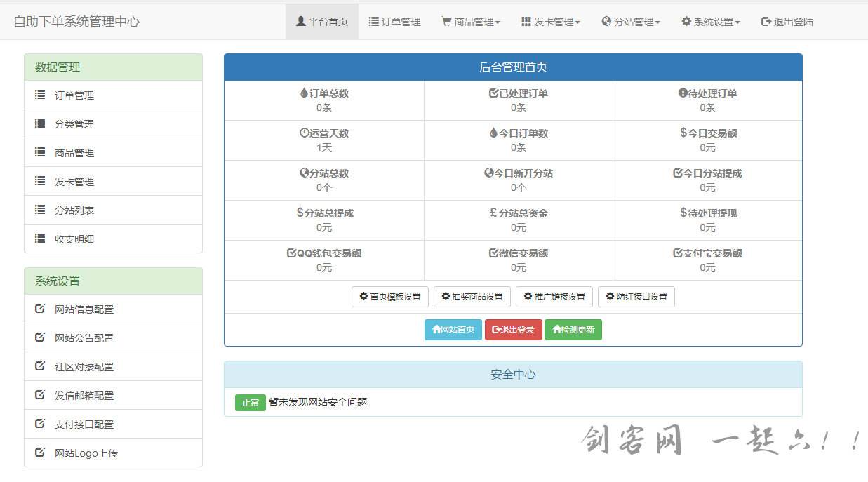Expand the 商品管理 dropdown in top navigation
The image size is (868, 482).
(470, 21)
